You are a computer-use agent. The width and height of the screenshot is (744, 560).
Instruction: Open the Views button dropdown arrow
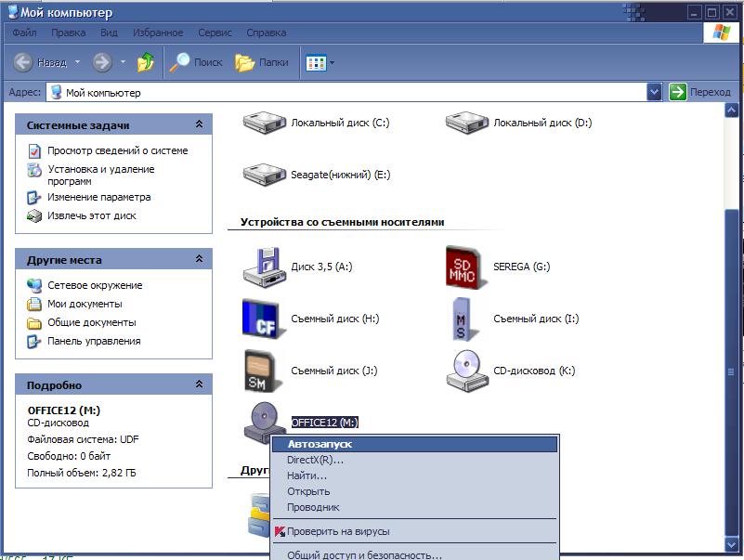[332, 62]
